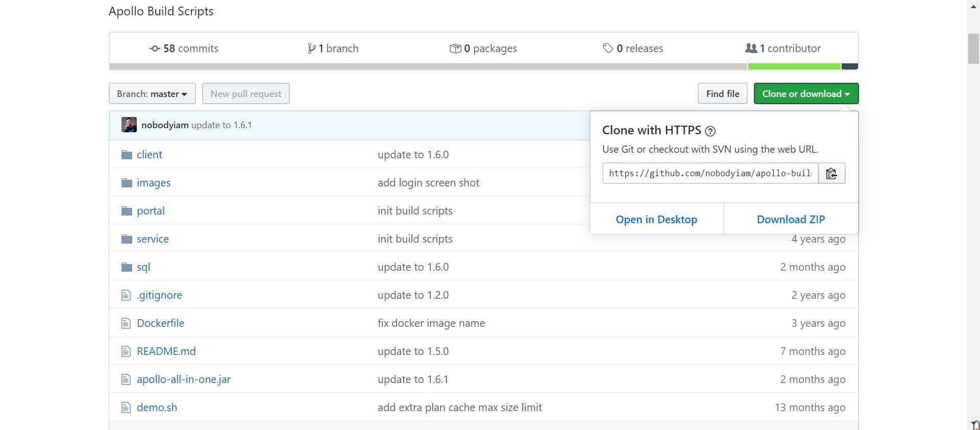Click the file icon beside Dockerfile
This screenshot has height=430, width=980.
tap(126, 323)
